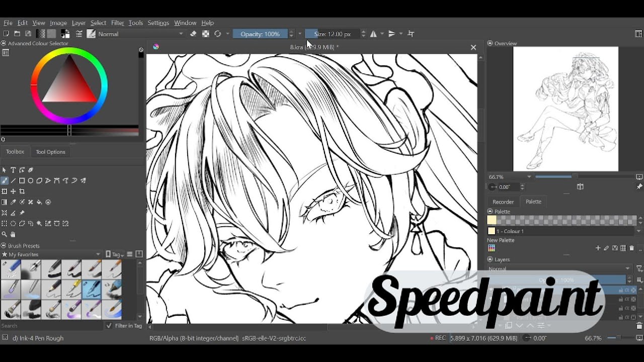The height and width of the screenshot is (362, 644).
Task: Switch to the Recorder tab
Action: (503, 202)
